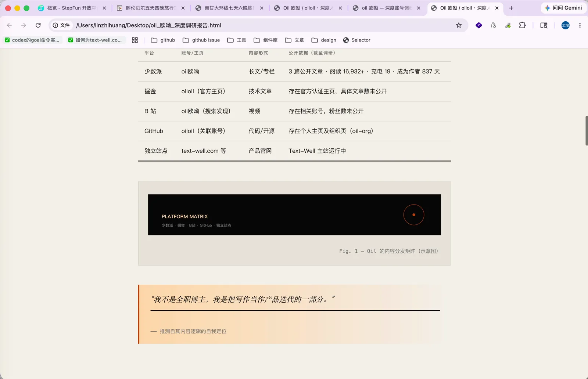588x379 pixels.
Task: Open the bookmarks apps grid icon
Action: pyautogui.click(x=135, y=40)
